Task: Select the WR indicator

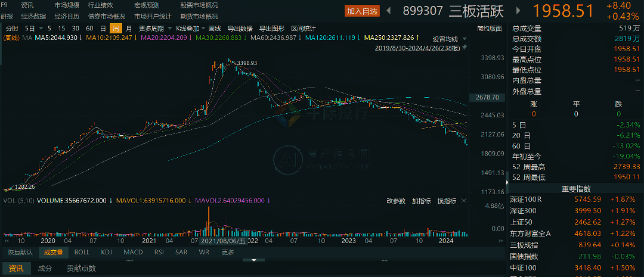Action: coord(204,252)
